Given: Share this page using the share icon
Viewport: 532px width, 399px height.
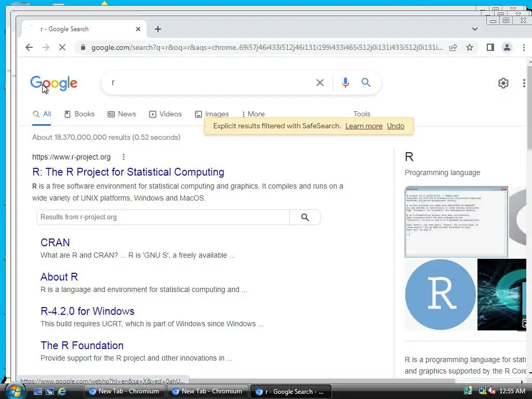Looking at the screenshot, I should click(x=453, y=47).
